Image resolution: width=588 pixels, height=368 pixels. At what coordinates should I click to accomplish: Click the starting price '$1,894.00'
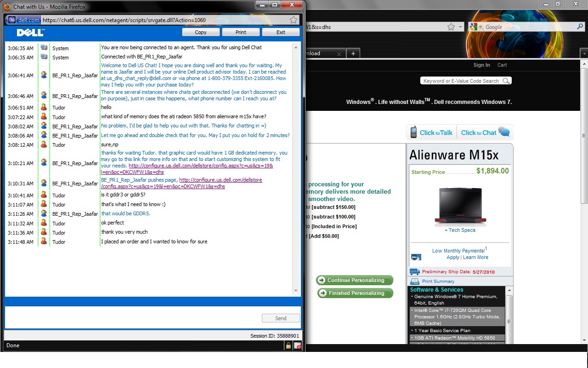pyautogui.click(x=492, y=171)
